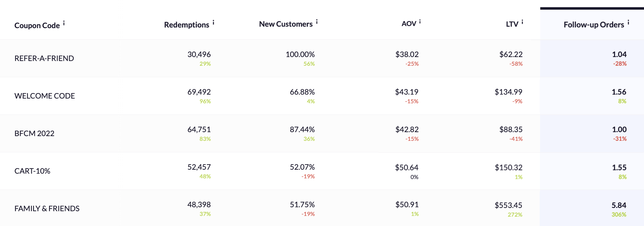Viewport: 644px width, 226px height.
Task: Click WELCOME CODE redemptions value 69,492
Action: pyautogui.click(x=199, y=92)
